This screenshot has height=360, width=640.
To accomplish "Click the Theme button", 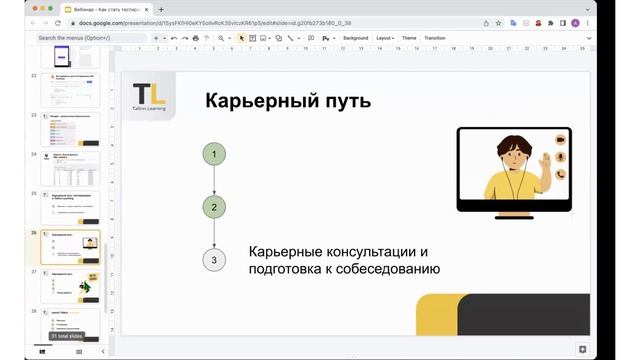I will (x=409, y=38).
